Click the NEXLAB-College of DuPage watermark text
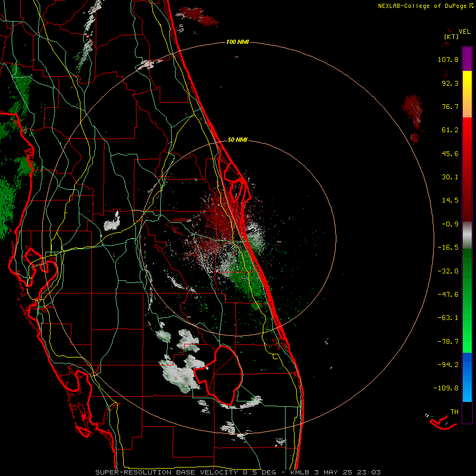The width and height of the screenshot is (476, 476). click(x=425, y=6)
